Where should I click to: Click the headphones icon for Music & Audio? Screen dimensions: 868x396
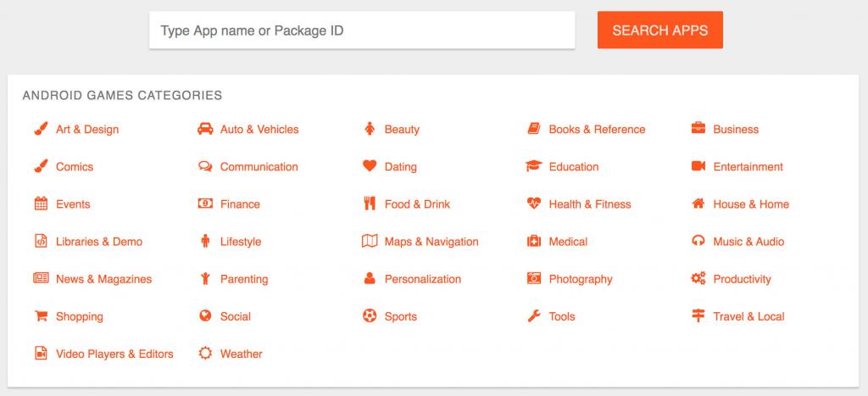point(698,242)
